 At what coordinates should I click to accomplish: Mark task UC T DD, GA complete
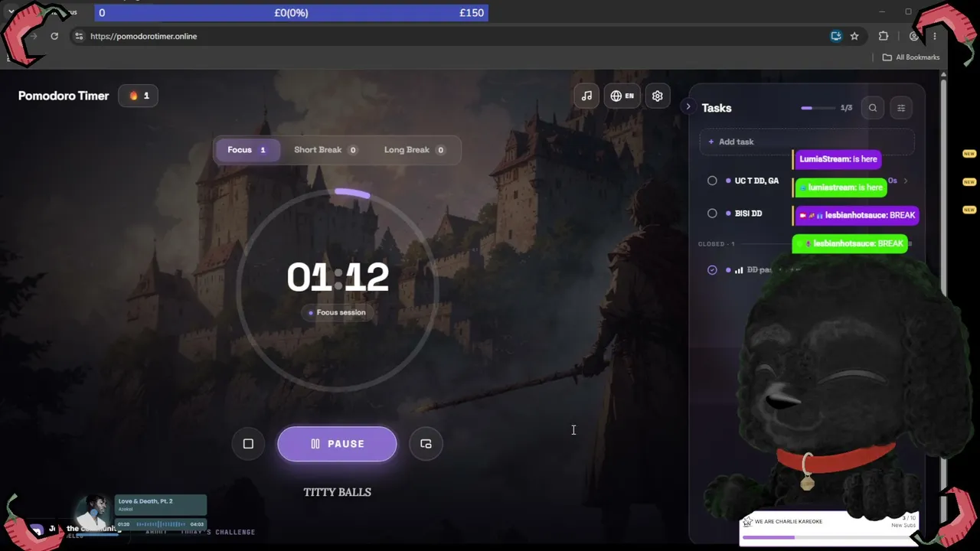(x=712, y=181)
